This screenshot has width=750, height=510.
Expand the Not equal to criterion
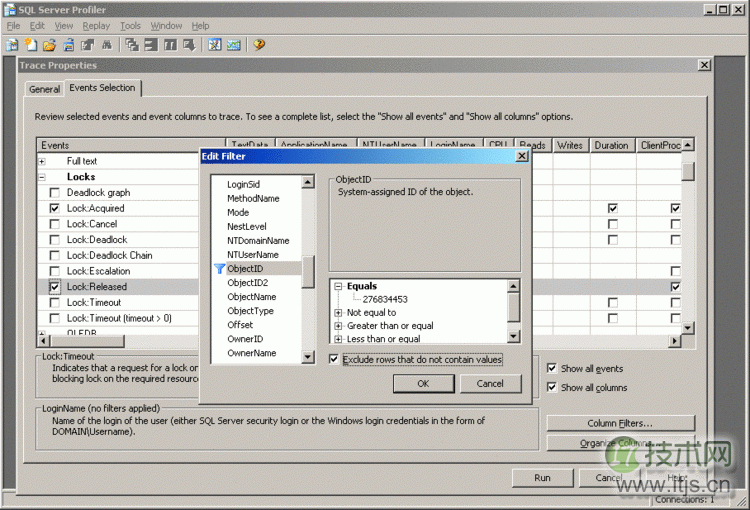[x=338, y=312]
